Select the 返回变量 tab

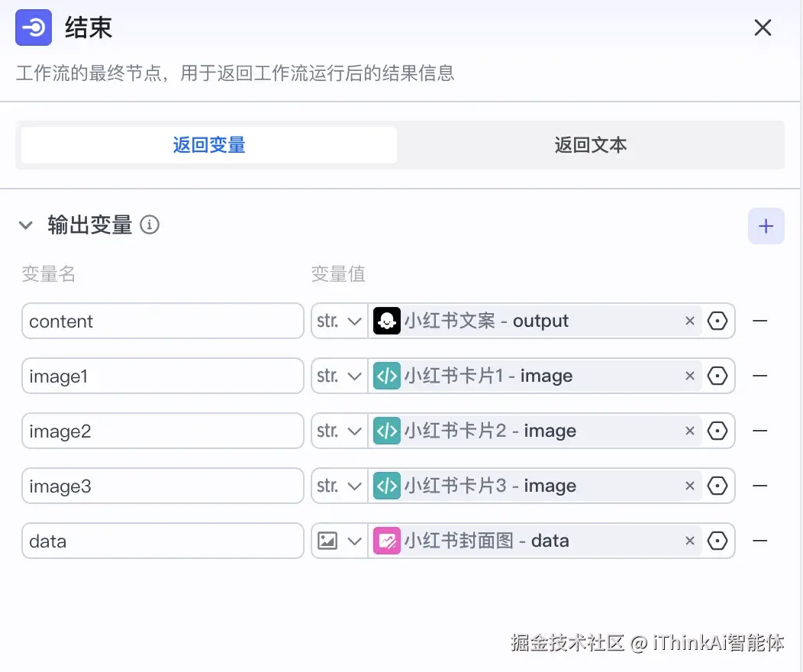208,144
